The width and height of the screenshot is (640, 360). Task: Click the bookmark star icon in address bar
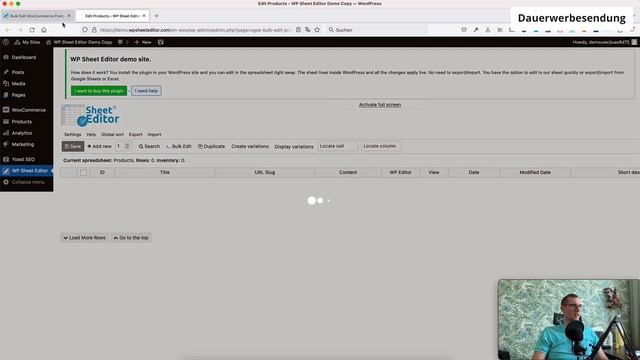317,30
